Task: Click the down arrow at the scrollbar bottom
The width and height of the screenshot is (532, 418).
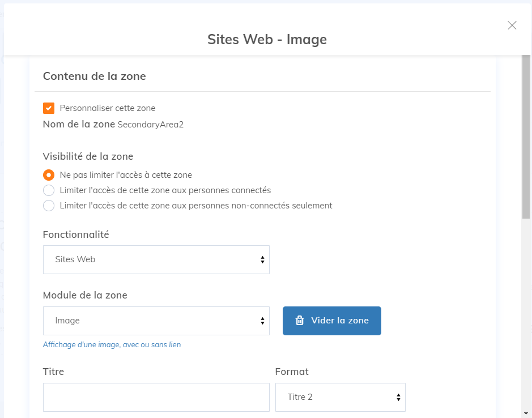Action: point(526,413)
